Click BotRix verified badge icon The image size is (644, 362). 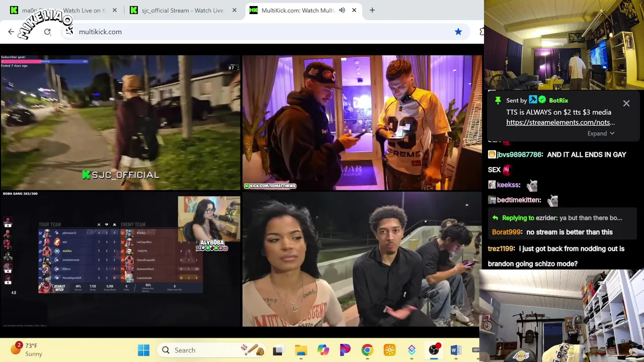point(542,101)
